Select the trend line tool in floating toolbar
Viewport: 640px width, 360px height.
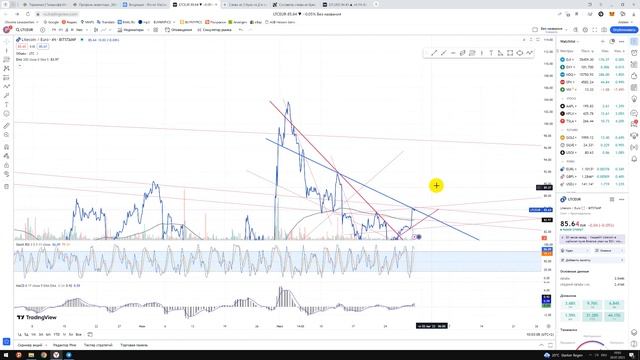coord(434,53)
